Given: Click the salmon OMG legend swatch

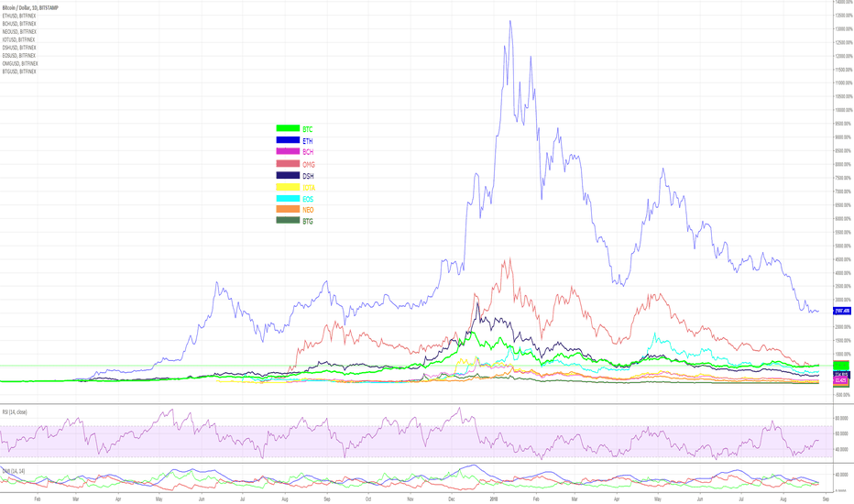Looking at the screenshot, I should point(288,163).
